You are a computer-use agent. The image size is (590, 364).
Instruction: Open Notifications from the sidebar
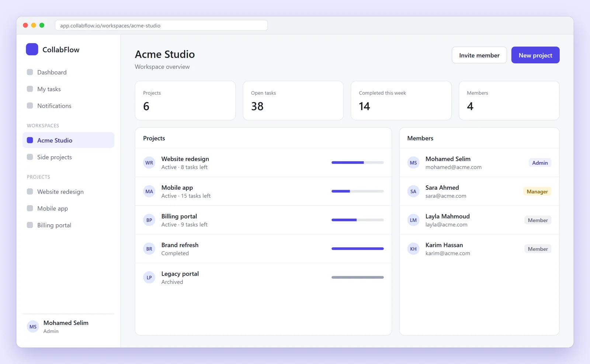pyautogui.click(x=68, y=106)
